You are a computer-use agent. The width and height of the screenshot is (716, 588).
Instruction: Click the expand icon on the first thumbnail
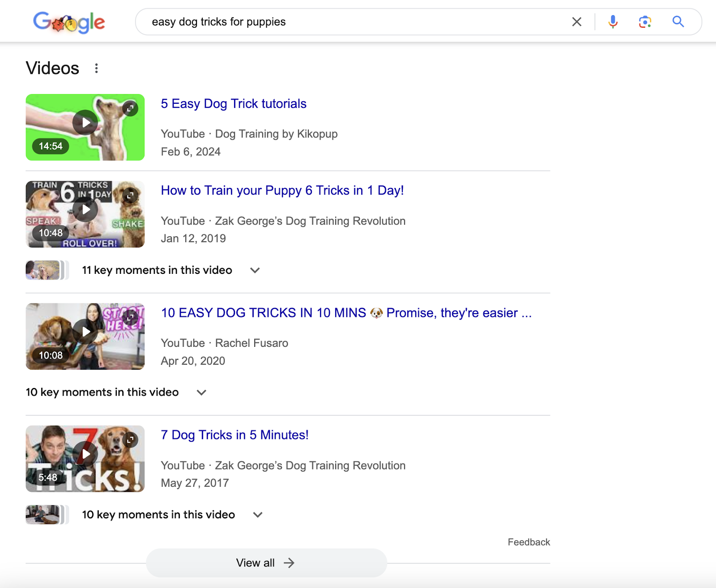(130, 109)
